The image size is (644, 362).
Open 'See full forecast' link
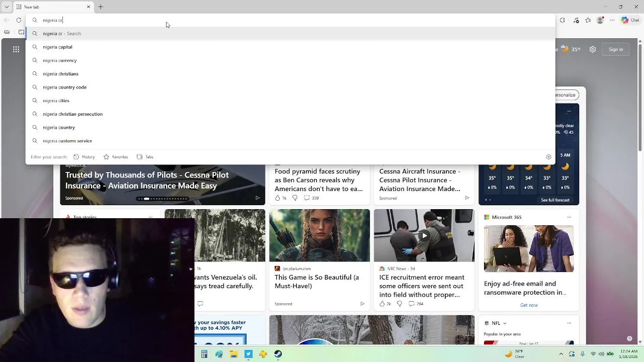555,200
